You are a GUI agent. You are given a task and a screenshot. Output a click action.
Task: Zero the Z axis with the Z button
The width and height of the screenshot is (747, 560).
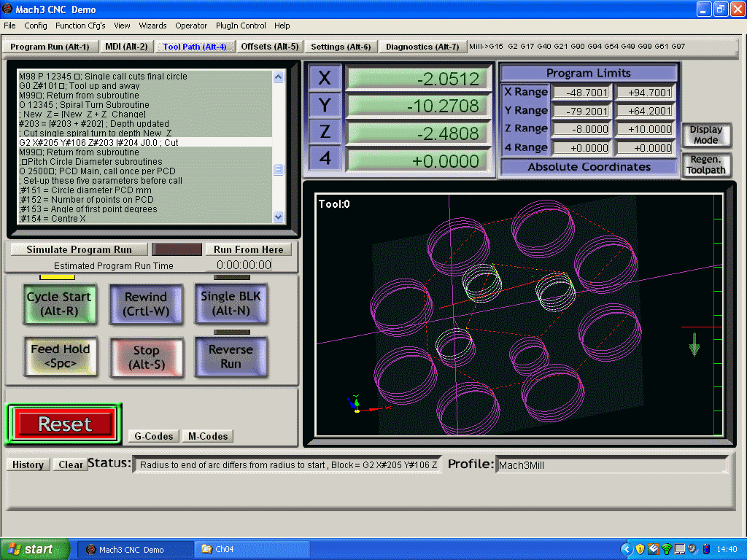coord(325,131)
